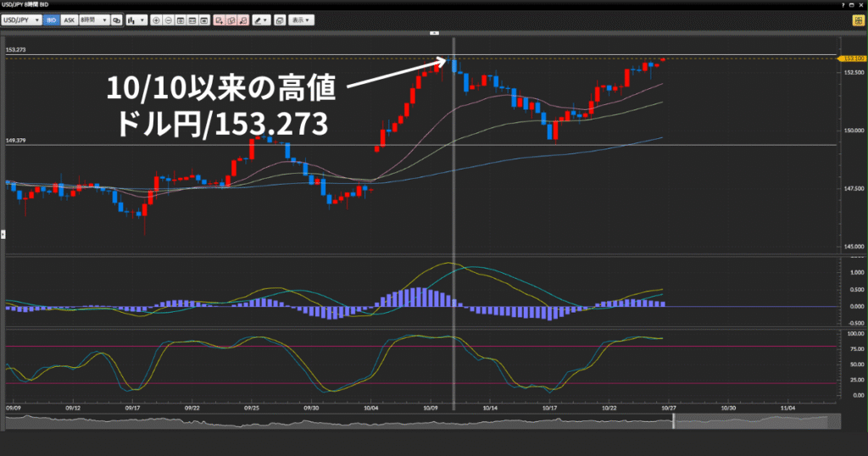Click the middle pink order tool icon

click(x=232, y=19)
